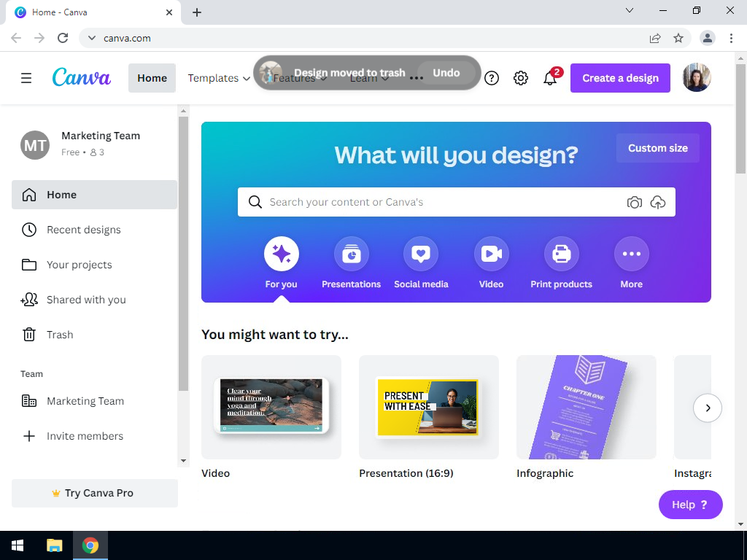
Task: Reload the page
Action: (63, 38)
